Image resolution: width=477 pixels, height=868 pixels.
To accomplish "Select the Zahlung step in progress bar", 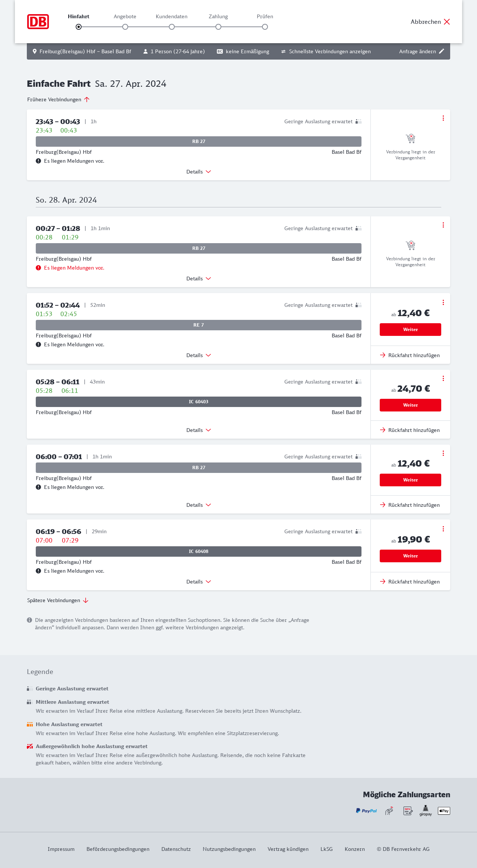I will (x=218, y=27).
